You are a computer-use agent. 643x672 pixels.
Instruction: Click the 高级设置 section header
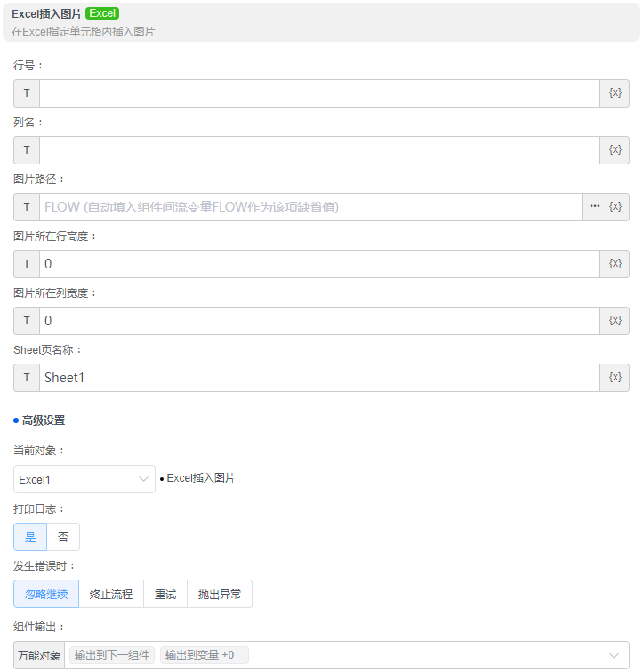[44, 420]
